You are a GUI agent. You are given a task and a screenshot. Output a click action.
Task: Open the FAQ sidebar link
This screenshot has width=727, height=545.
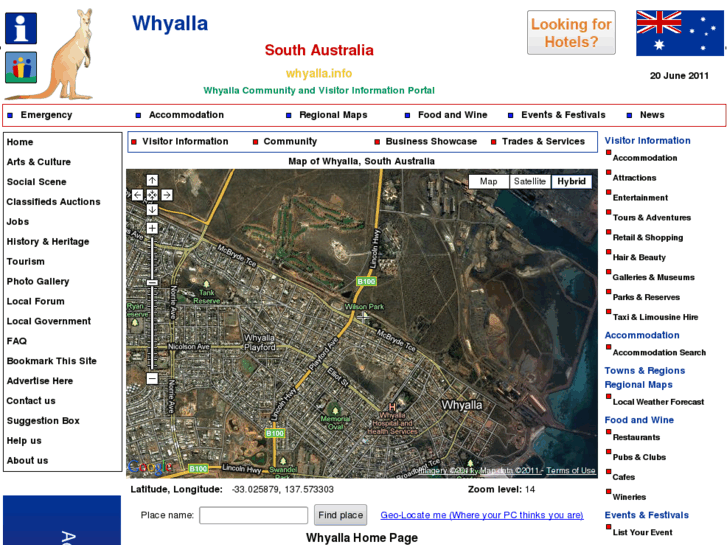(17, 341)
